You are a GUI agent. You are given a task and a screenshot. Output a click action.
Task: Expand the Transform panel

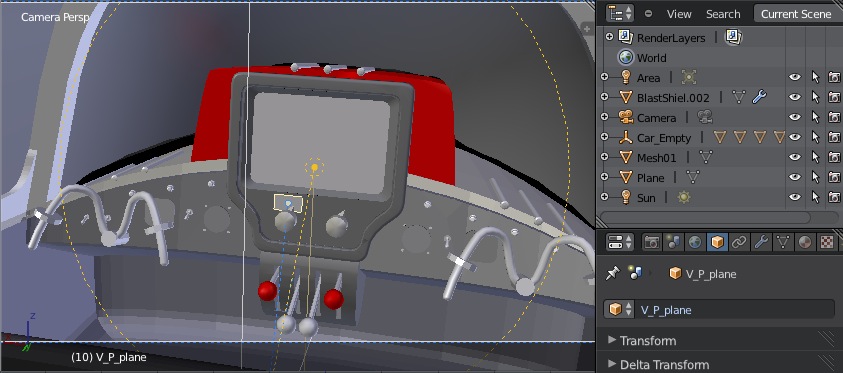coord(642,341)
